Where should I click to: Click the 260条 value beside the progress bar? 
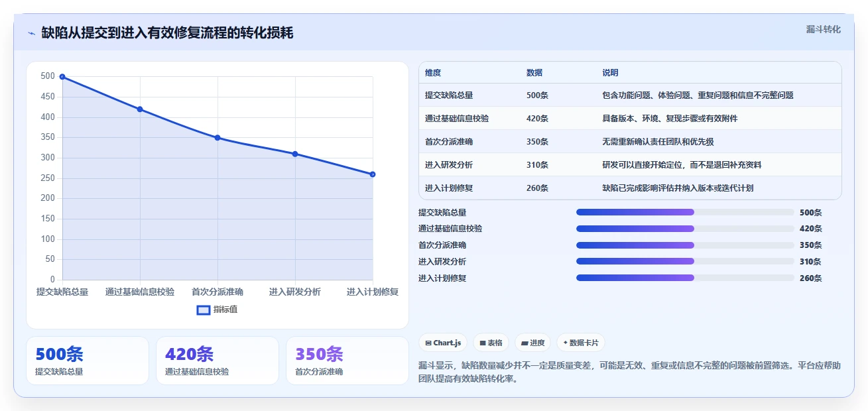click(810, 278)
